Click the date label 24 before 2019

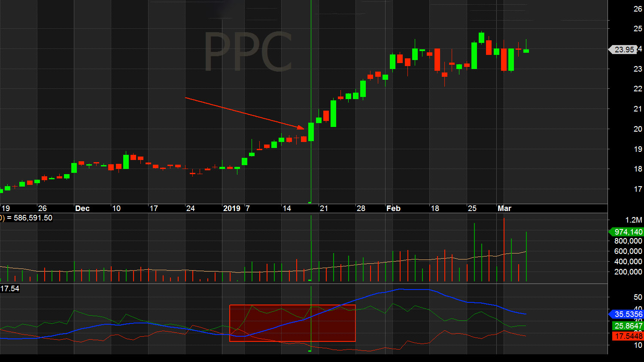coord(191,208)
